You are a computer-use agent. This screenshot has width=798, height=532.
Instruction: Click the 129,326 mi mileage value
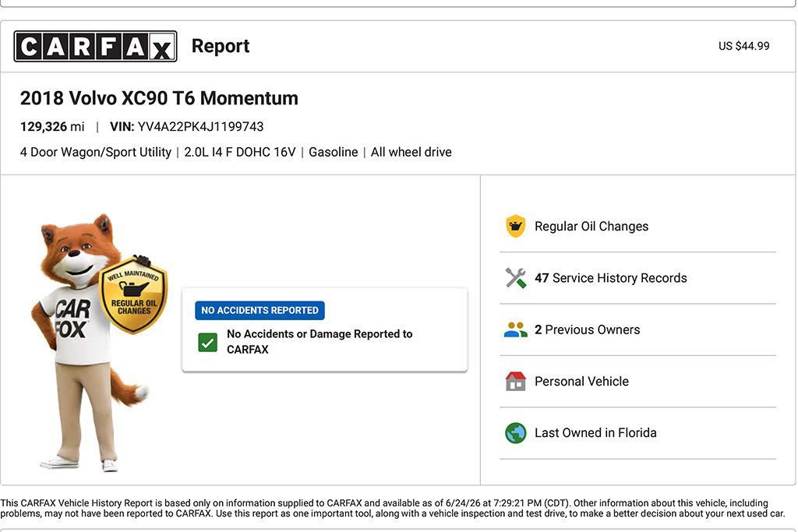pyautogui.click(x=52, y=127)
